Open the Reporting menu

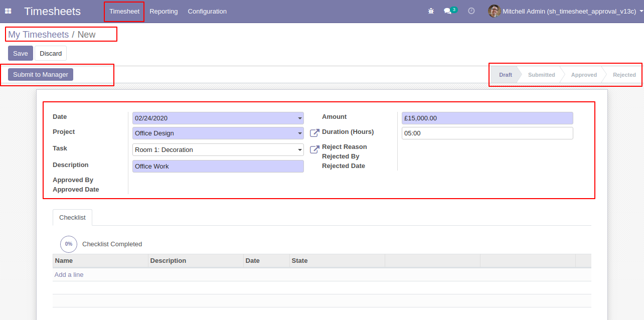tap(164, 11)
